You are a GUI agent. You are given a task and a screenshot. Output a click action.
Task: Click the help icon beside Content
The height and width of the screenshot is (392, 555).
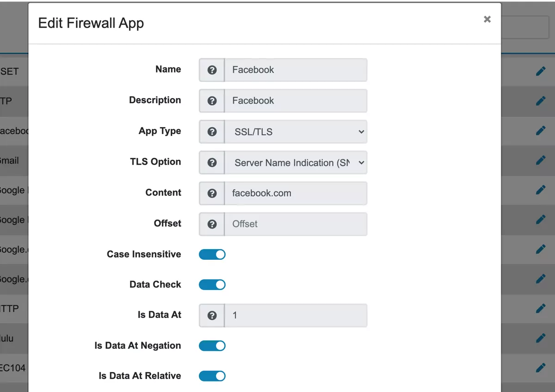tap(211, 193)
